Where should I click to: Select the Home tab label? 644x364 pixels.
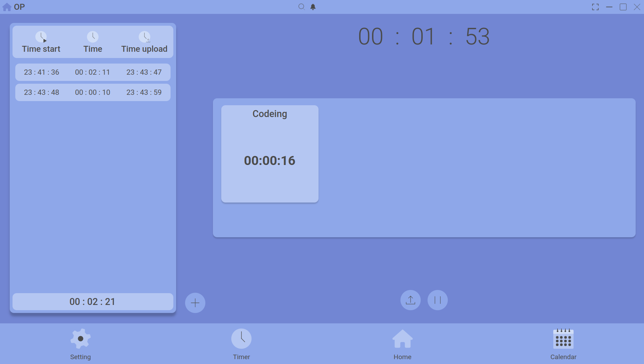(403, 357)
